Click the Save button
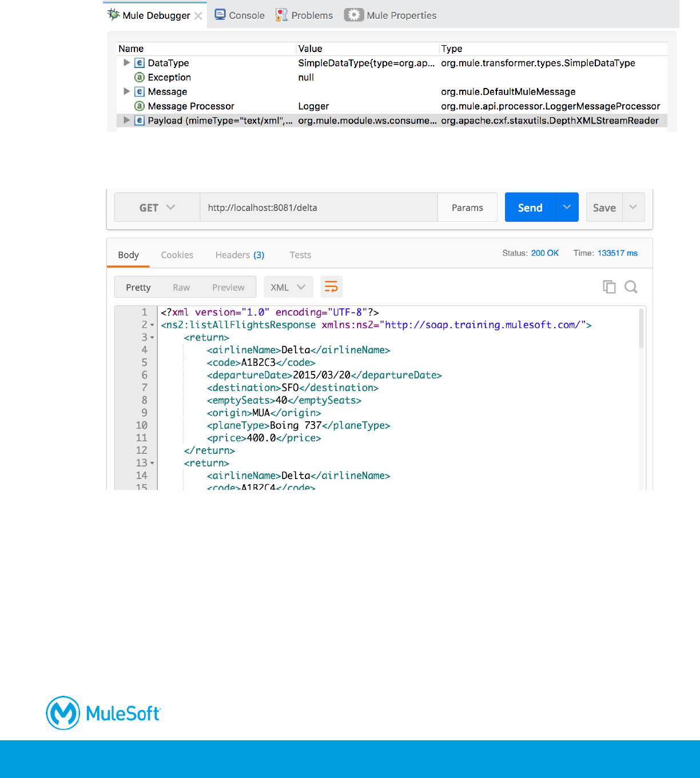The width and height of the screenshot is (700, 778). click(x=604, y=208)
